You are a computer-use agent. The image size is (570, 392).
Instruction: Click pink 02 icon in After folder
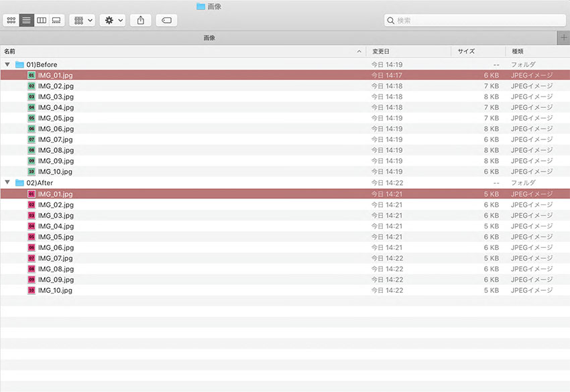click(x=32, y=205)
